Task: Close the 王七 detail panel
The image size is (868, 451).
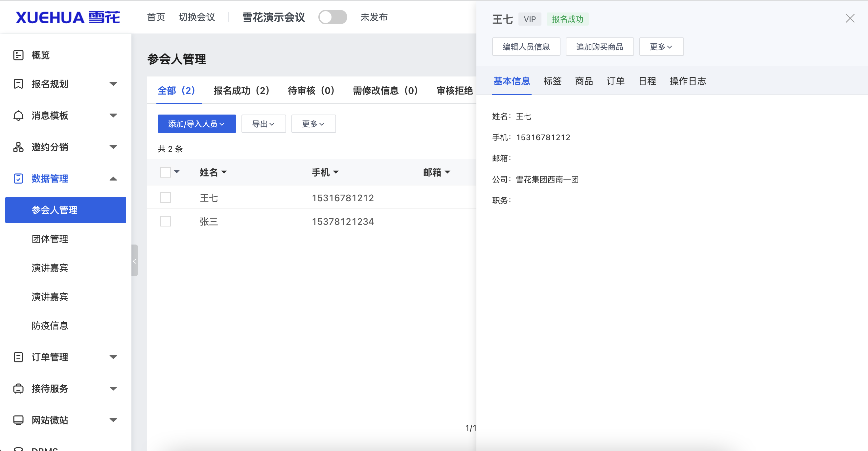Action: click(850, 18)
